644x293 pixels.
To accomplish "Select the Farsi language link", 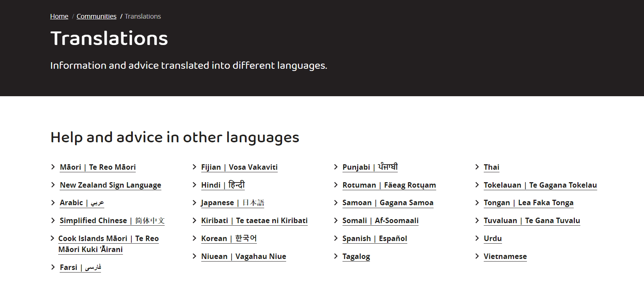I will click(80, 267).
